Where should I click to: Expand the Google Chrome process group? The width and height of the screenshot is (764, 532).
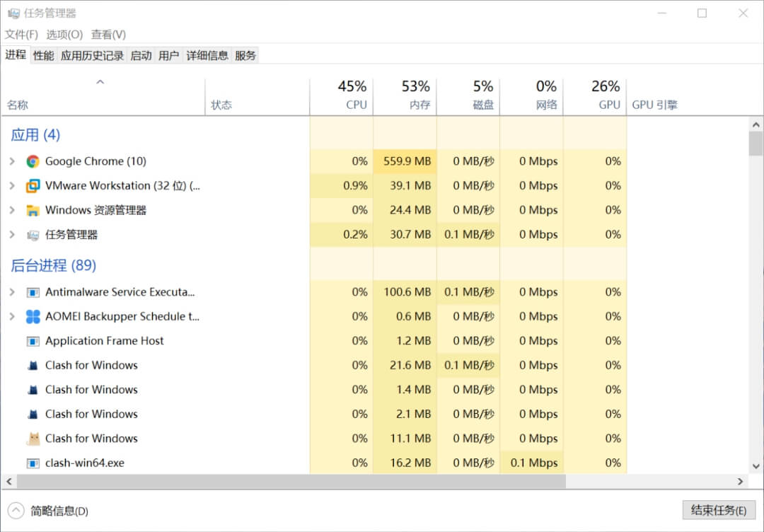12,161
